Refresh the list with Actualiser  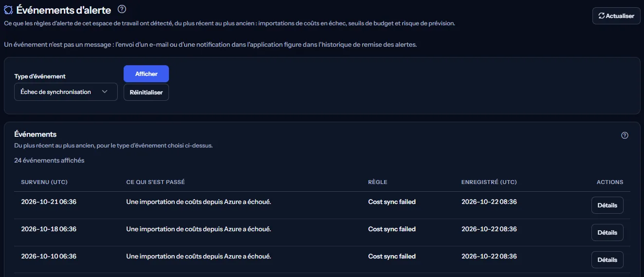point(616,16)
